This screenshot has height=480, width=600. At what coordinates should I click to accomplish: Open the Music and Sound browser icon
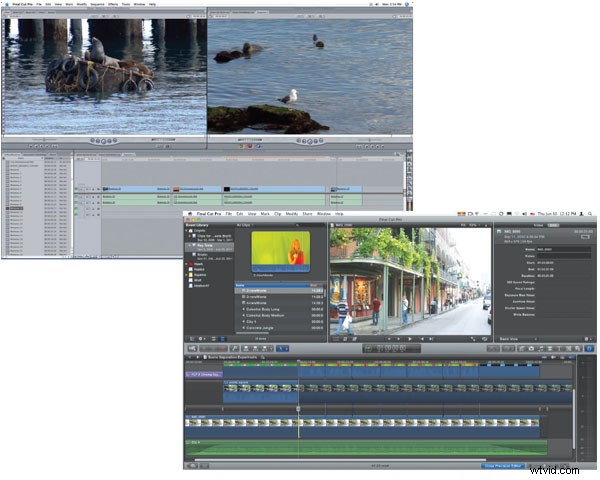[x=540, y=349]
